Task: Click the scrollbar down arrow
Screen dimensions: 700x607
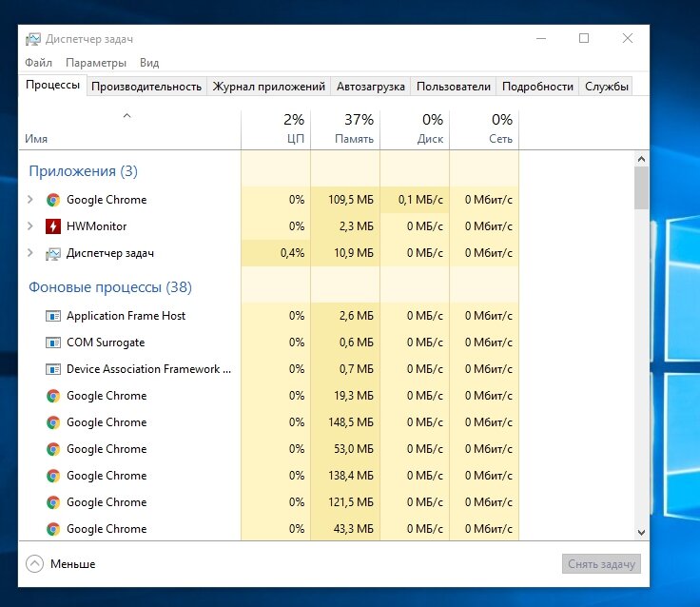Action: pyautogui.click(x=642, y=533)
